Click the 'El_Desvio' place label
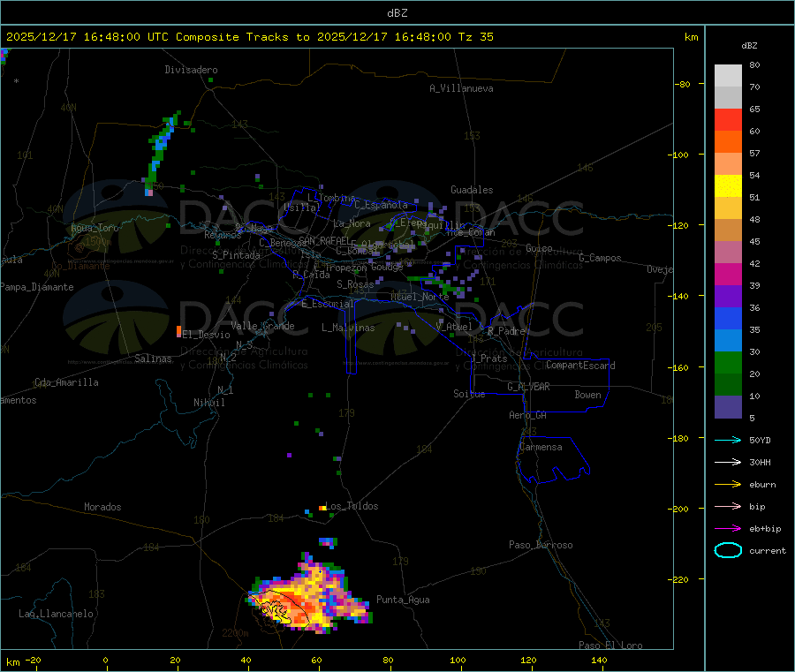The height and width of the screenshot is (672, 795). [x=207, y=335]
